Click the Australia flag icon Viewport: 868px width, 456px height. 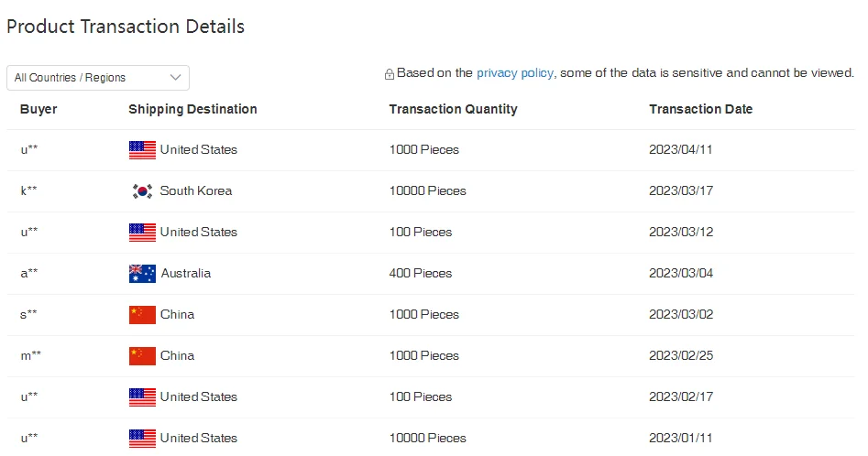coord(142,274)
